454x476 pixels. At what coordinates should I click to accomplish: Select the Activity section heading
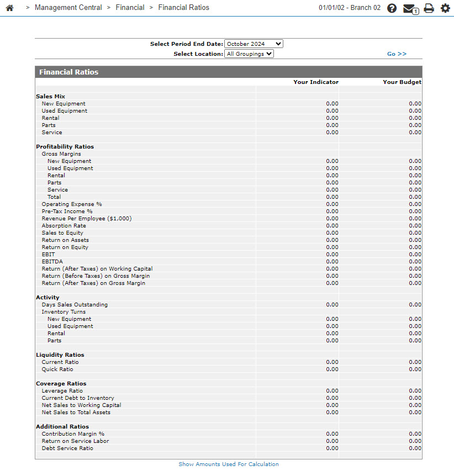[x=47, y=298]
